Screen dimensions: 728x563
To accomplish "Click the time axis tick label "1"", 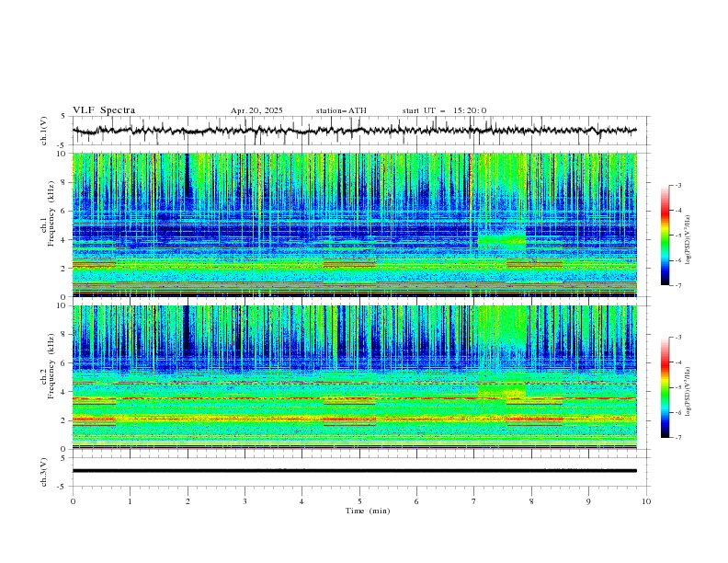I will pos(130,501).
